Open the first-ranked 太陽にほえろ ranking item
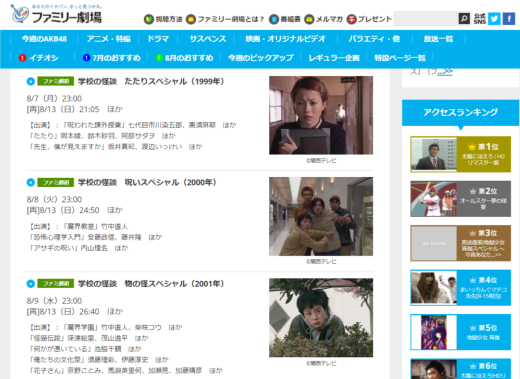The height and width of the screenshot is (379, 520). (460, 154)
